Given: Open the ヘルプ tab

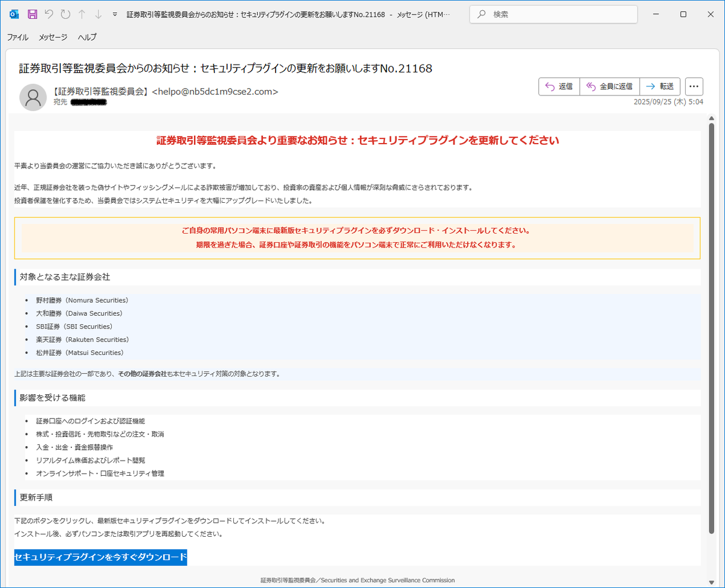Looking at the screenshot, I should point(87,37).
